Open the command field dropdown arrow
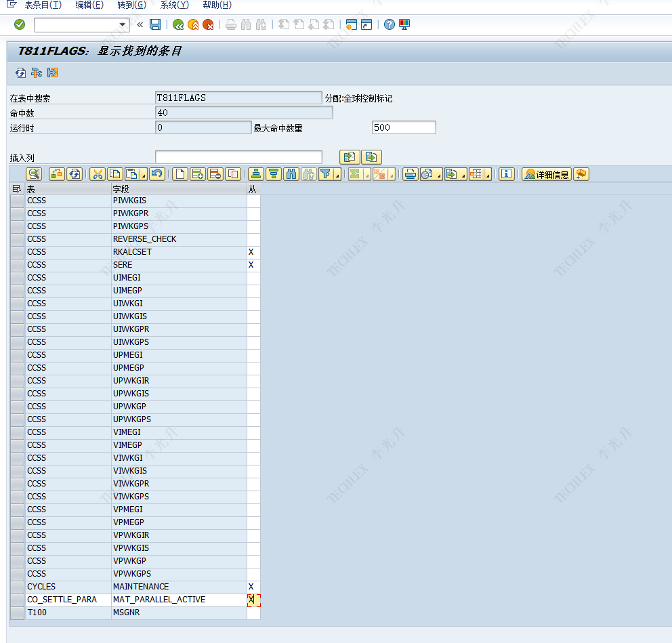This screenshot has height=643, width=672. tap(123, 25)
